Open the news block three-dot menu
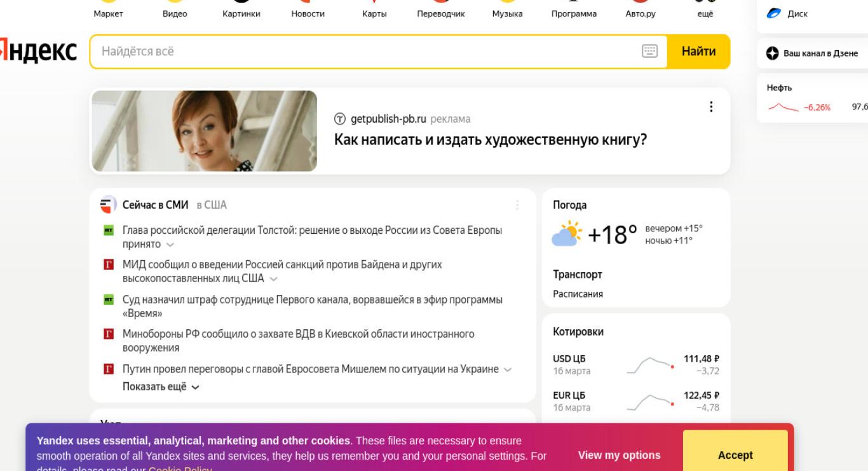Screen dimensions: 868x471 [517, 205]
